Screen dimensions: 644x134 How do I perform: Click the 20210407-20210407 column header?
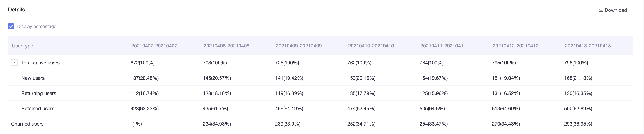(154, 46)
